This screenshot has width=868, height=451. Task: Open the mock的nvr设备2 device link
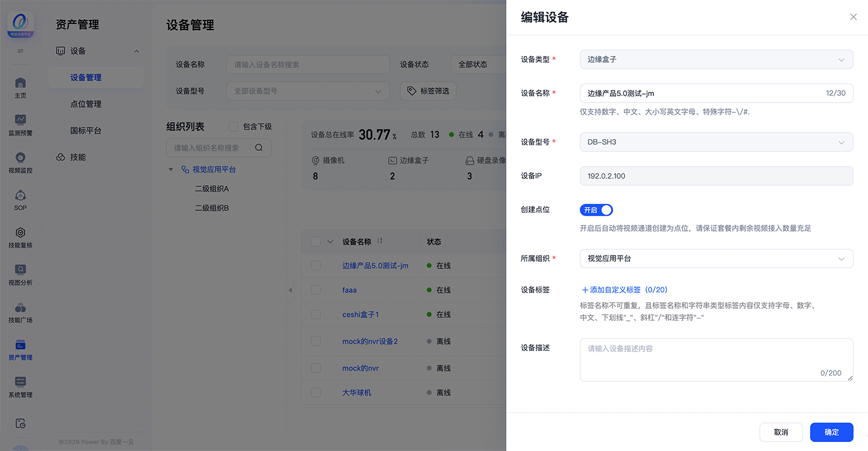point(370,341)
